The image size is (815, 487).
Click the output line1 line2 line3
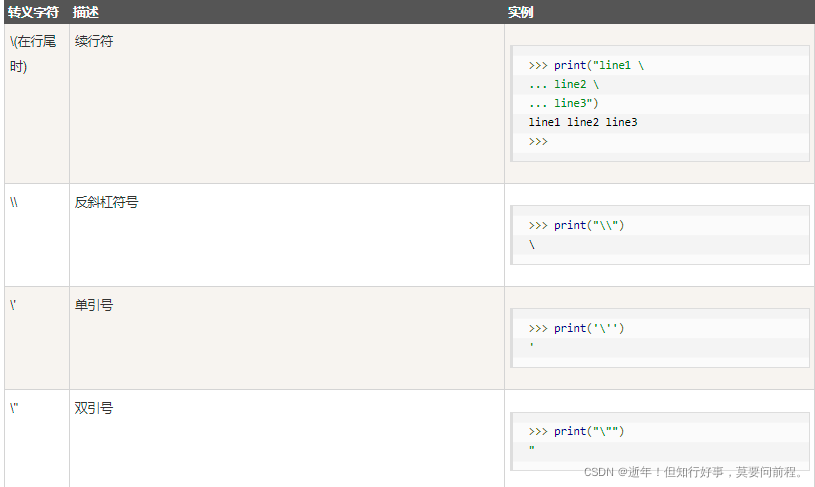(x=583, y=122)
